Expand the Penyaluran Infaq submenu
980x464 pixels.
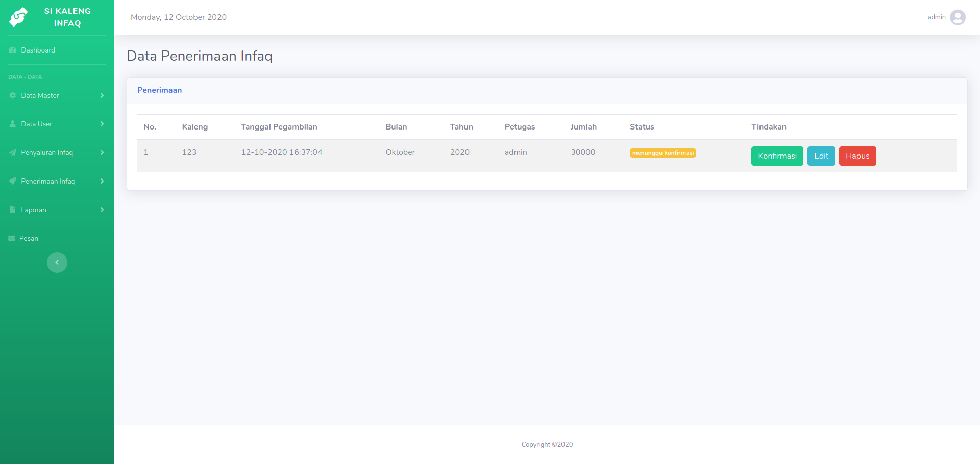[x=102, y=152]
